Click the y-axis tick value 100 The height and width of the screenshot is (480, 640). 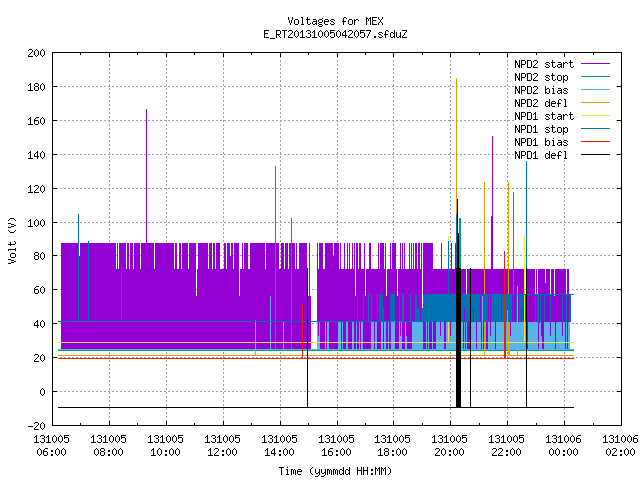[36, 223]
